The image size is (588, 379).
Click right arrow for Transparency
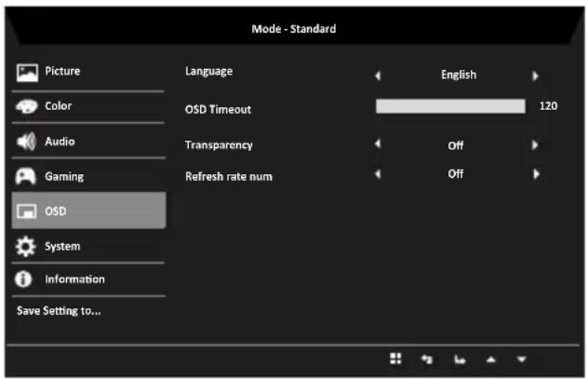click(535, 144)
